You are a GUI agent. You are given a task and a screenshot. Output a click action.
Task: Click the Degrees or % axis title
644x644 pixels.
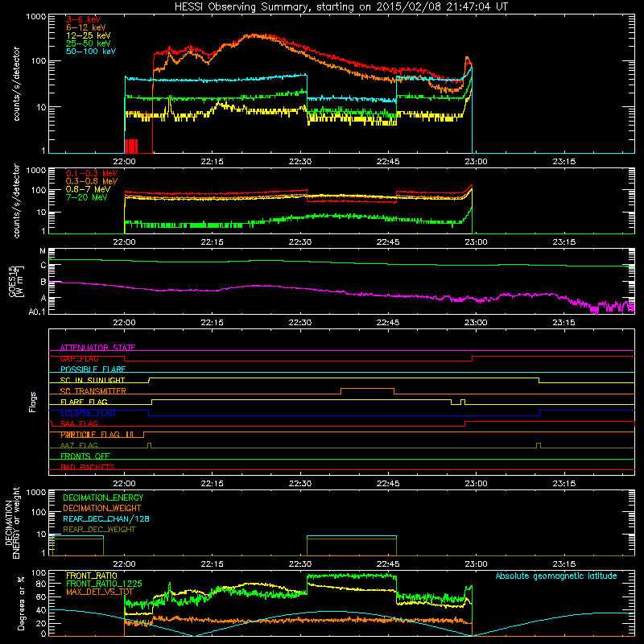click(21, 603)
